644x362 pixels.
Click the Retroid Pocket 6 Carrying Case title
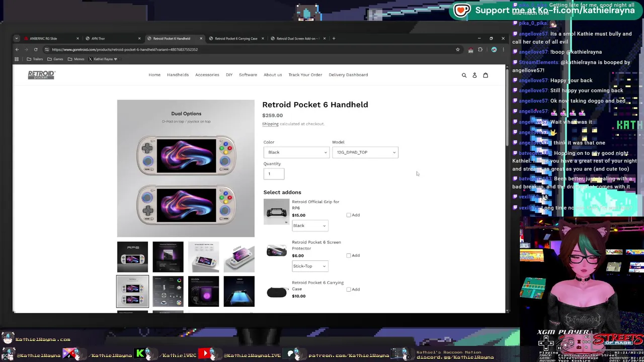[317, 286]
